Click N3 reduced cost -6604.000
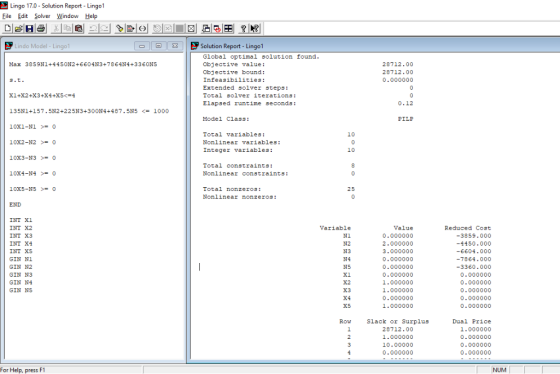Screen dimensions: 560x374 [x=474, y=251]
